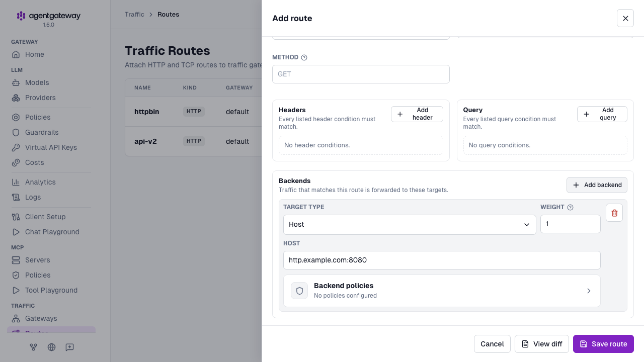This screenshot has height=362, width=644.
Task: Click HTTP badge in httpbin row
Action: click(x=194, y=112)
